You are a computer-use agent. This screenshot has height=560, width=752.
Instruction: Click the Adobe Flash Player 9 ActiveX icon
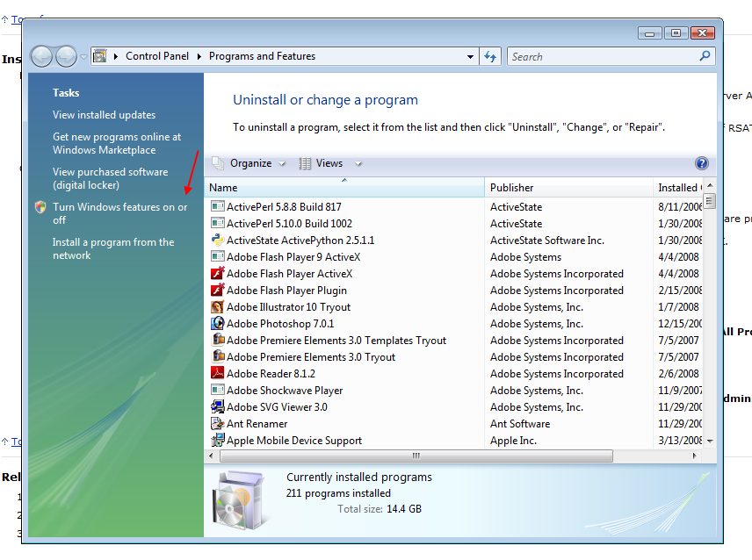pyautogui.click(x=217, y=257)
